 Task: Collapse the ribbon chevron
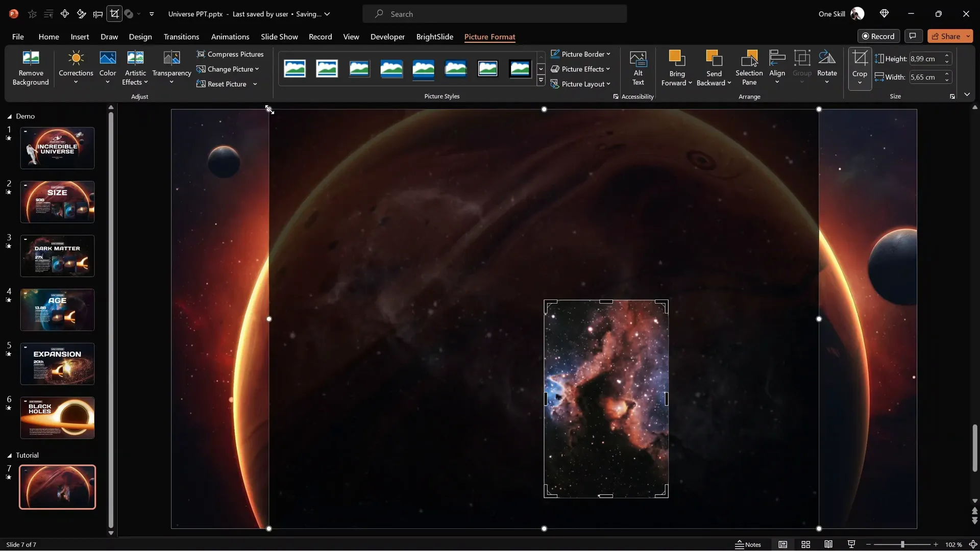[967, 95]
